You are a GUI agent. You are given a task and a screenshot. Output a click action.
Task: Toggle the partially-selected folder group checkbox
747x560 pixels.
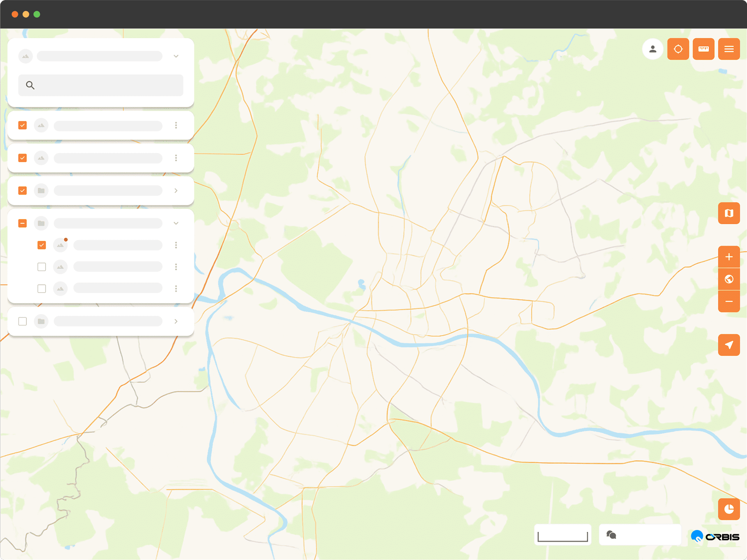click(x=23, y=223)
